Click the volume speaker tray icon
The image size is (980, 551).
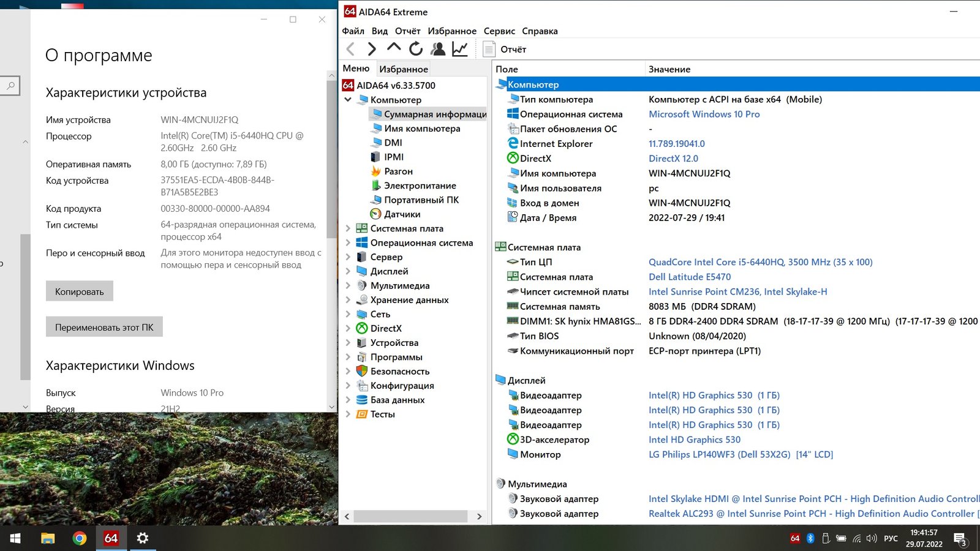[x=872, y=538]
